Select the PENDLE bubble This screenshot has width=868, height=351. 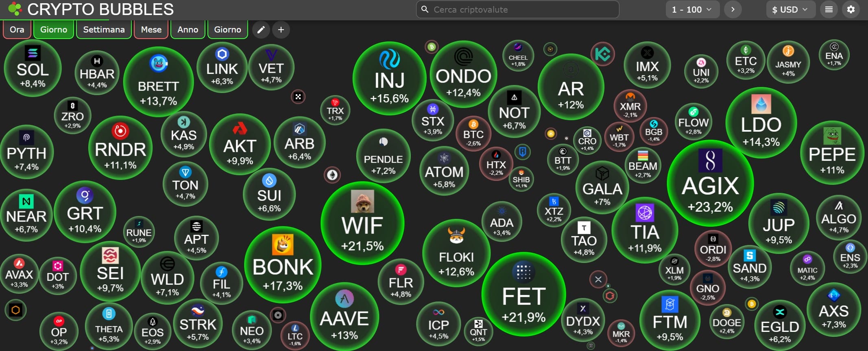[383, 156]
